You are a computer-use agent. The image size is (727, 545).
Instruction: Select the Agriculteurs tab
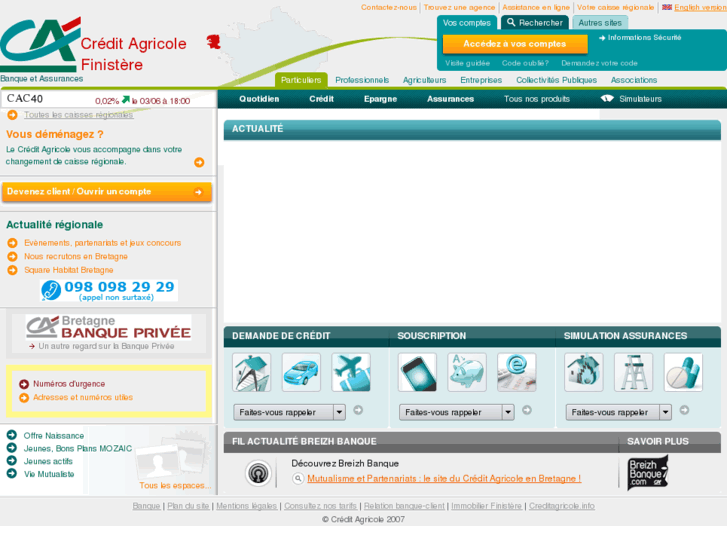tap(424, 80)
